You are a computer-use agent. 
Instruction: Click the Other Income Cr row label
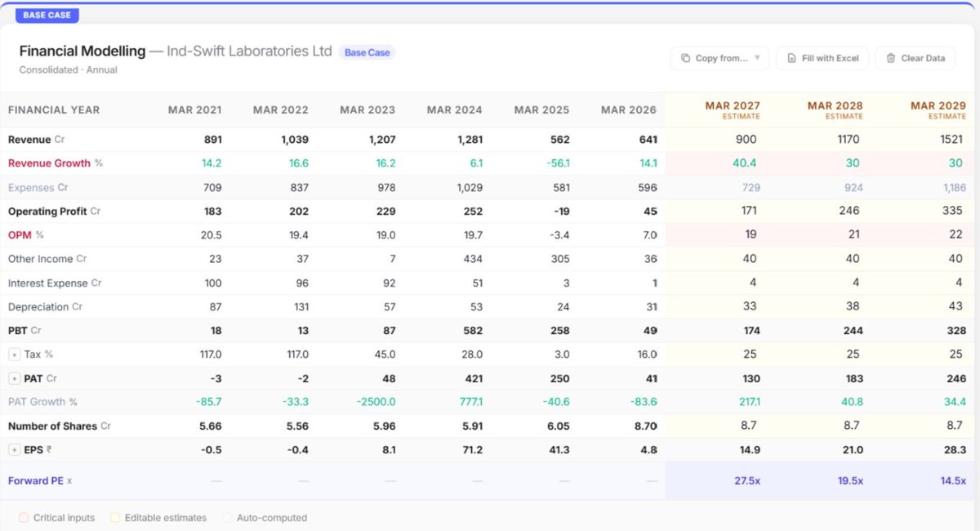pos(47,259)
